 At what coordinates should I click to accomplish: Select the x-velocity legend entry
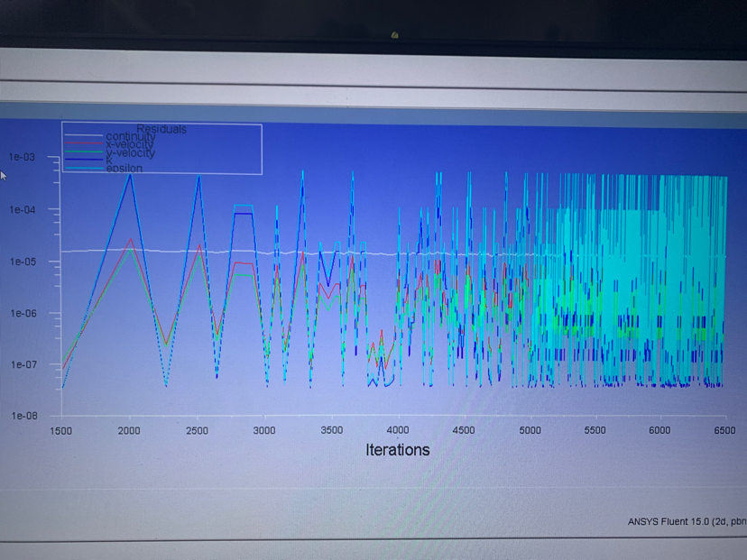tap(130, 144)
